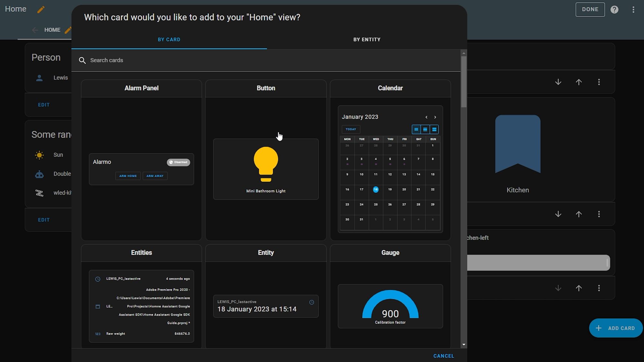Switch to BY ENTITY tab
Image resolution: width=644 pixels, height=362 pixels.
click(x=367, y=39)
